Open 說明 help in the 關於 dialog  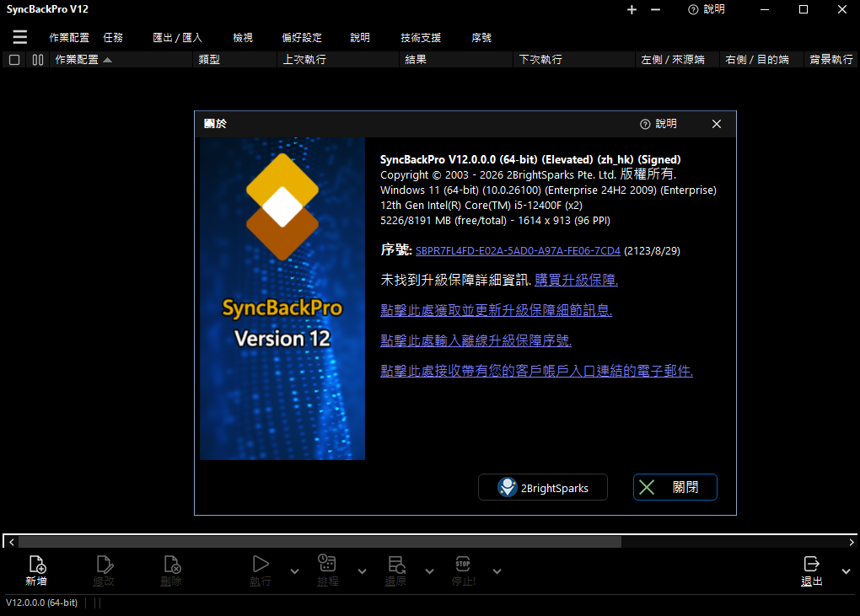tap(658, 124)
